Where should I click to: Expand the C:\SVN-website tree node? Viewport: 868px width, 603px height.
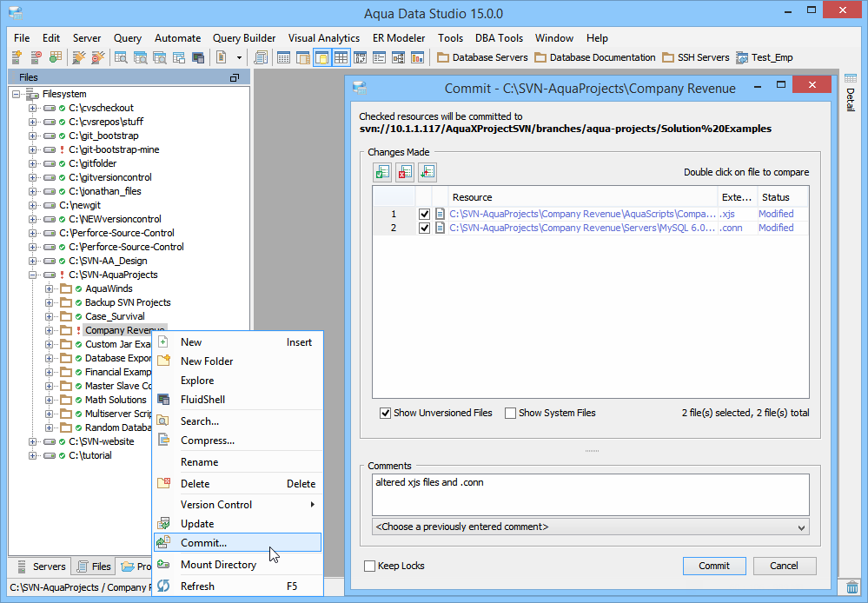pos(33,442)
